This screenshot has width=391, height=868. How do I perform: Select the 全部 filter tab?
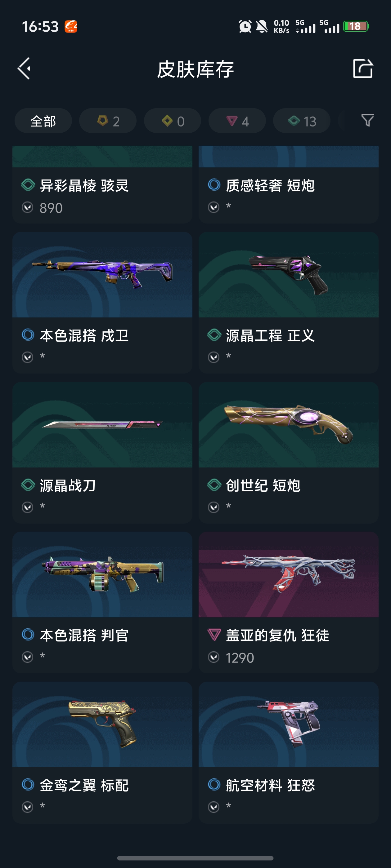(43, 121)
